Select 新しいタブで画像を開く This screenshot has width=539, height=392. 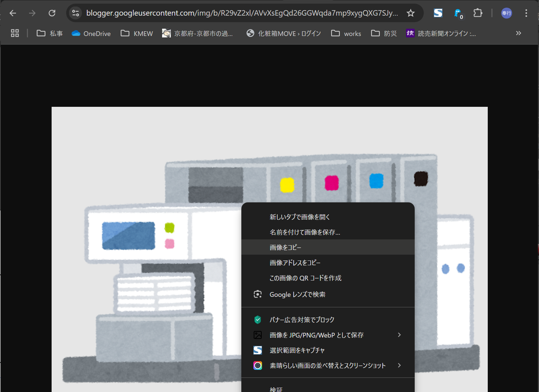328,217
